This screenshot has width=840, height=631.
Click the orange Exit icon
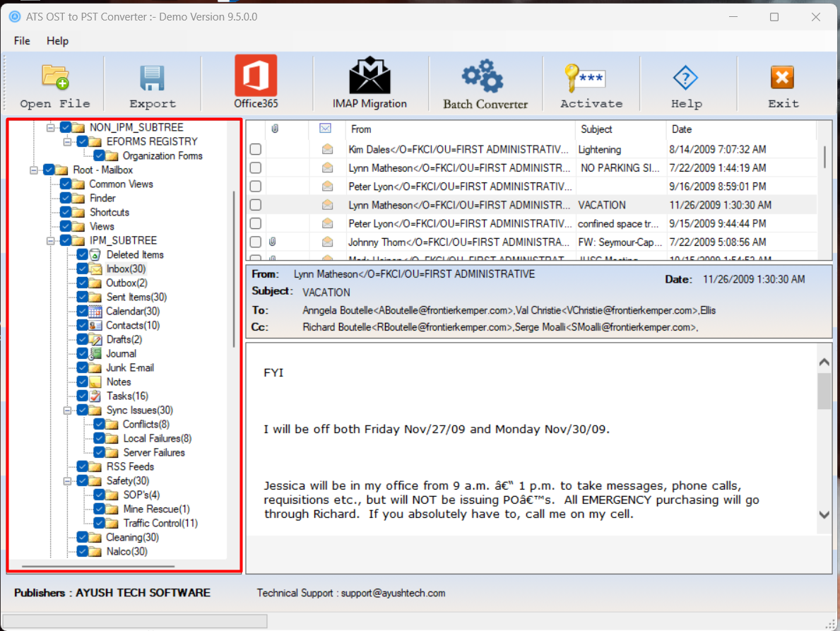782,78
